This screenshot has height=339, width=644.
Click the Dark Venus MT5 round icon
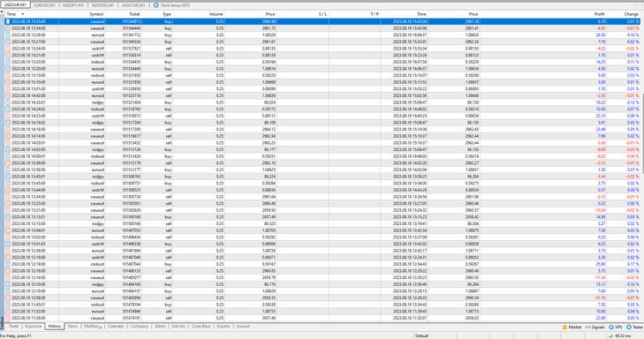(x=156, y=5)
